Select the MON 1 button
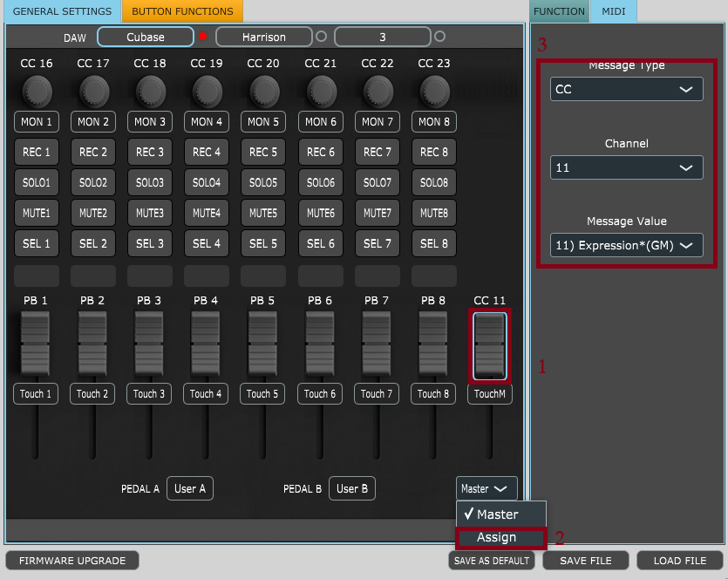 (37, 122)
